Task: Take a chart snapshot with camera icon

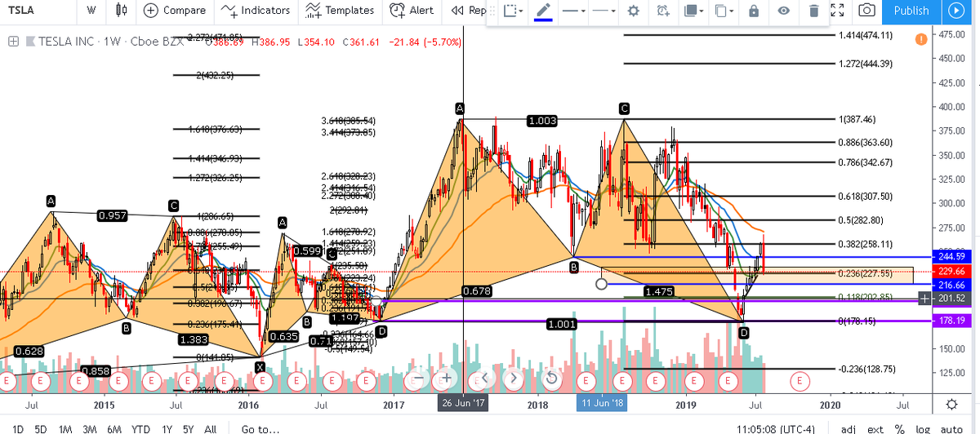Action: click(866, 11)
